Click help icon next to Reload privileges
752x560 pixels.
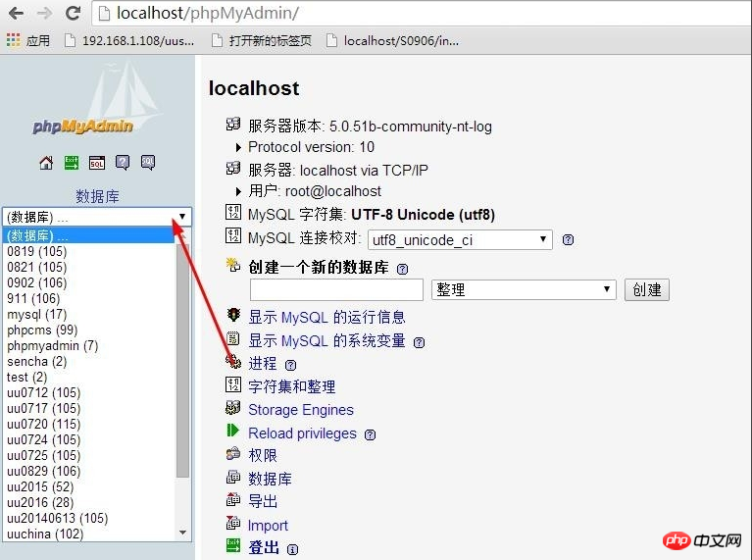[370, 434]
